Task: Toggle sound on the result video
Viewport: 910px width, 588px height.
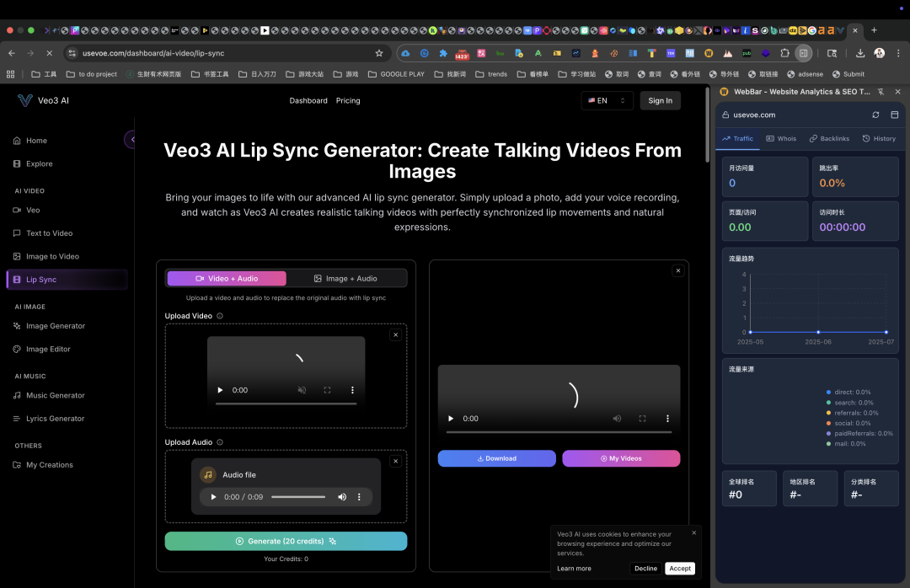Action: 617,419
